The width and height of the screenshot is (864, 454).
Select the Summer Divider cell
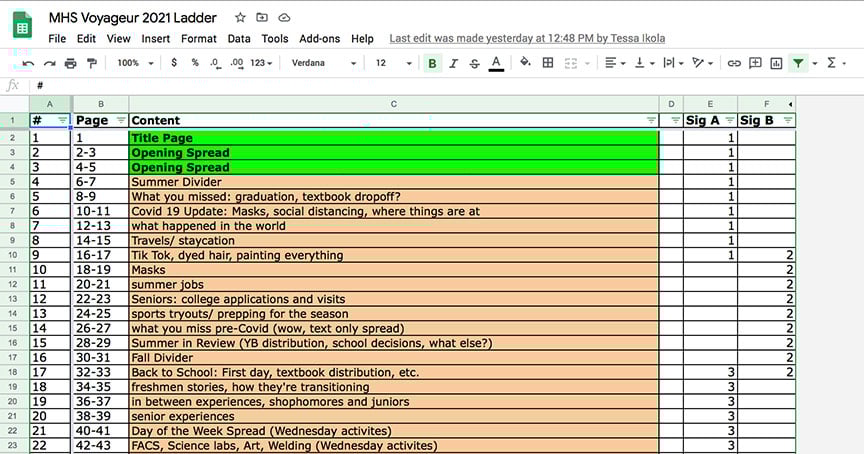(393, 182)
